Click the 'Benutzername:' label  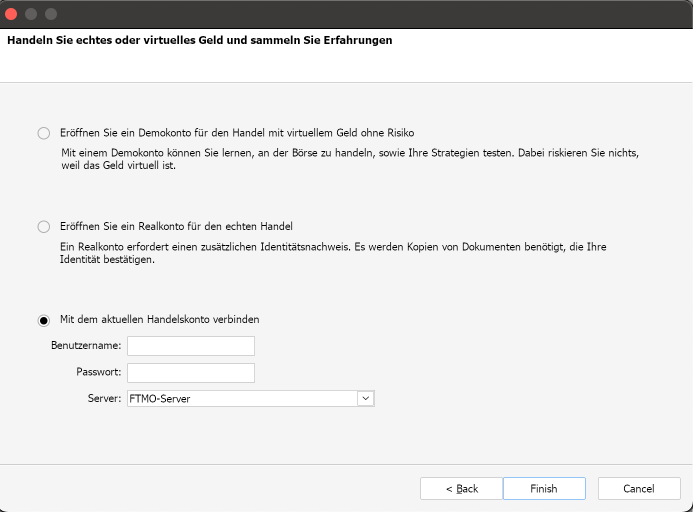coord(86,346)
